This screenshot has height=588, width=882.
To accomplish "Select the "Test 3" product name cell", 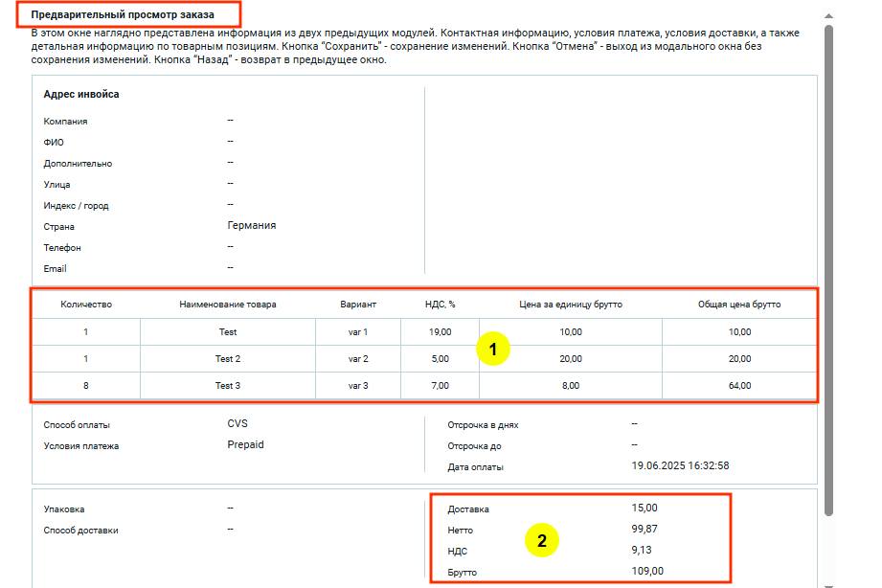I will coord(227,386).
